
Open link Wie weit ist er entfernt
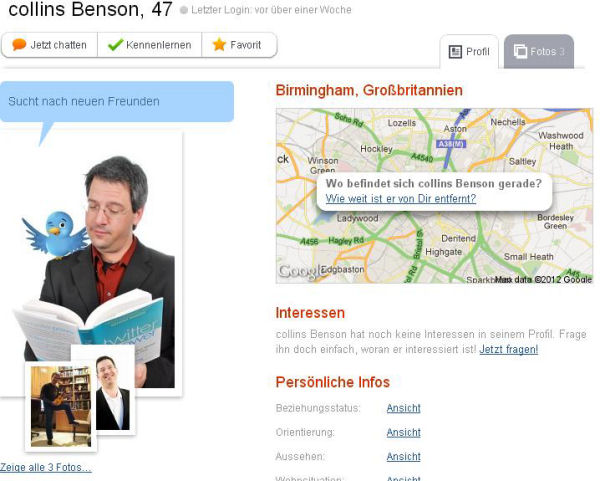click(401, 199)
